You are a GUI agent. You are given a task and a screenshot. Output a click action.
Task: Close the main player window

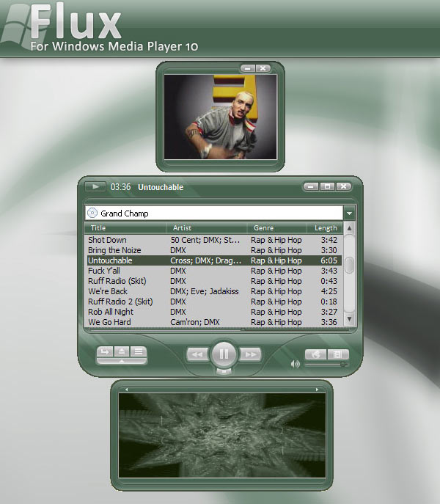pyautogui.click(x=344, y=186)
